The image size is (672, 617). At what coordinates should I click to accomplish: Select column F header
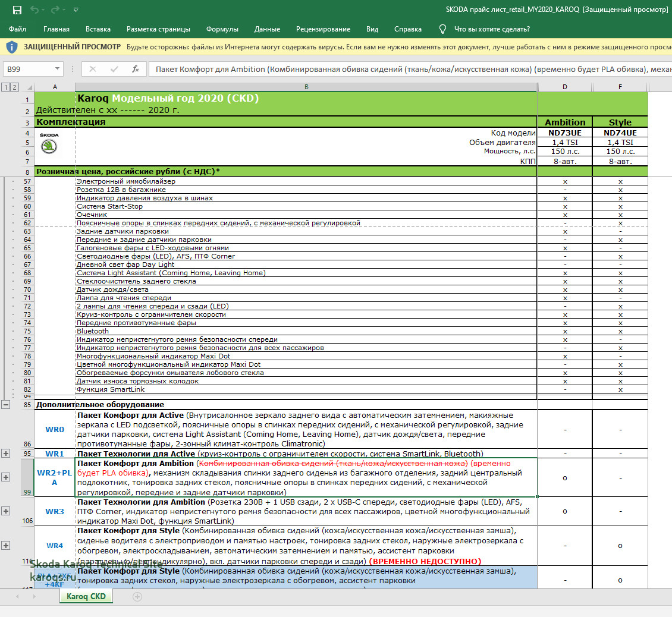(x=620, y=87)
